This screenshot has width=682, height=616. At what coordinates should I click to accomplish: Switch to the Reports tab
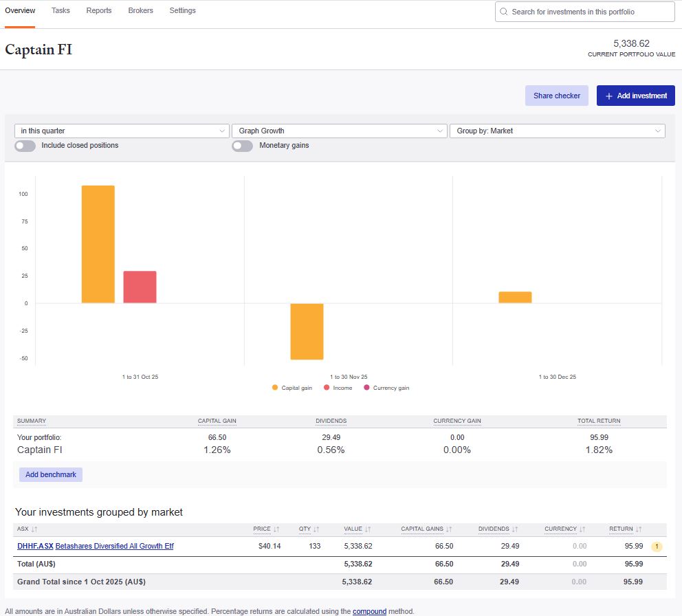coord(99,11)
